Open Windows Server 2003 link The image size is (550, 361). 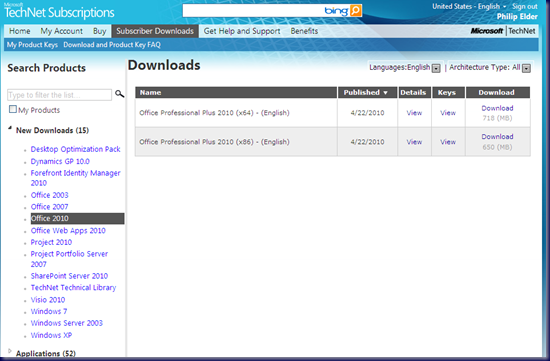click(67, 323)
